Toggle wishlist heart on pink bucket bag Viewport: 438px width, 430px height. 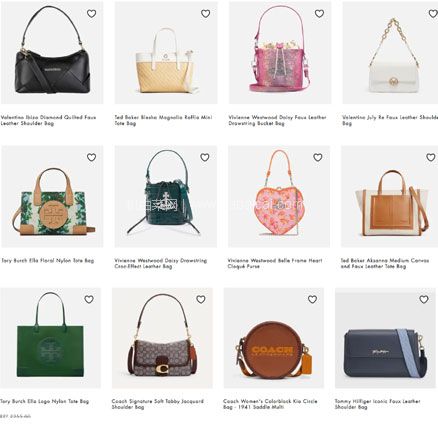click(x=319, y=14)
